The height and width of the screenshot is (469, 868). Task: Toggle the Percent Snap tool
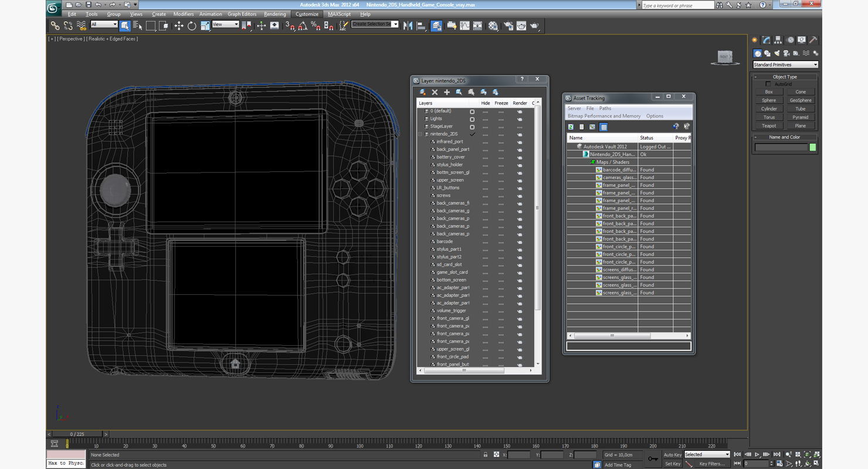click(x=316, y=26)
